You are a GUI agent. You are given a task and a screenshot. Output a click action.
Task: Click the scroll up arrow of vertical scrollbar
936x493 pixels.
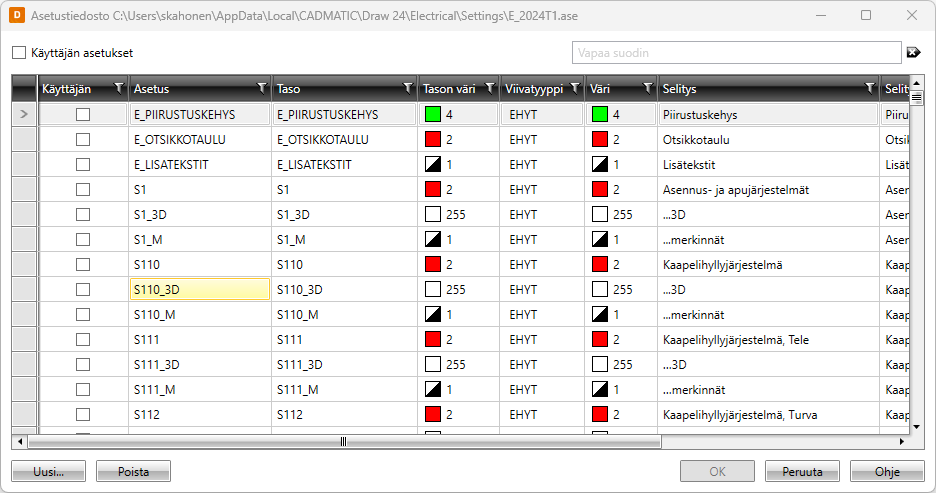pyautogui.click(x=916, y=82)
